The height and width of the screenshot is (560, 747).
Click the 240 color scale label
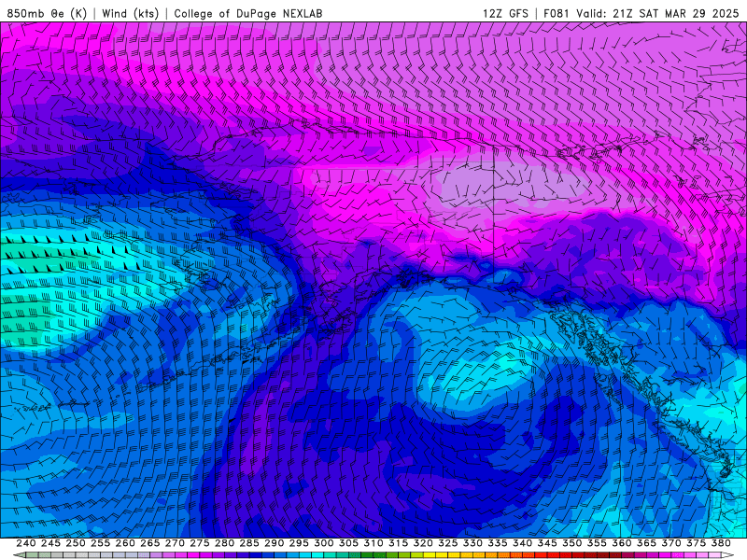(x=26, y=543)
